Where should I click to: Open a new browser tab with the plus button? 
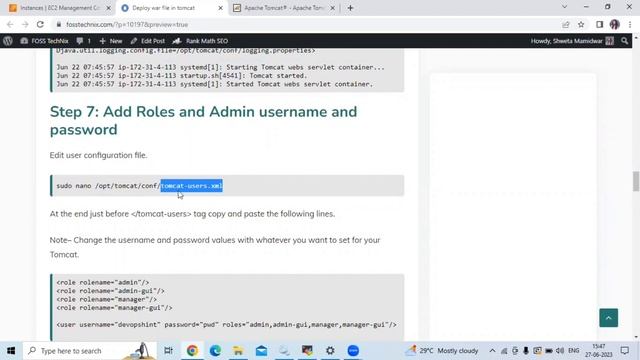(350, 8)
